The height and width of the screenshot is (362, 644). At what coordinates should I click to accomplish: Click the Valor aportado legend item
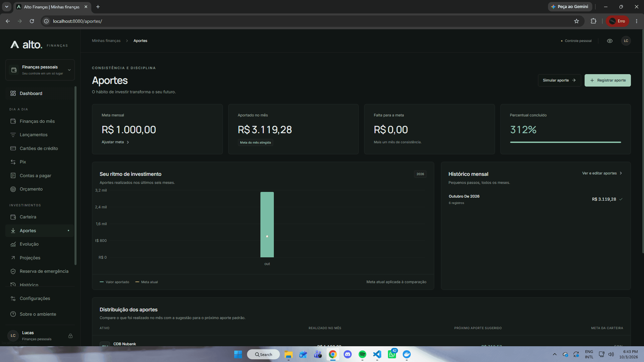[114, 282]
